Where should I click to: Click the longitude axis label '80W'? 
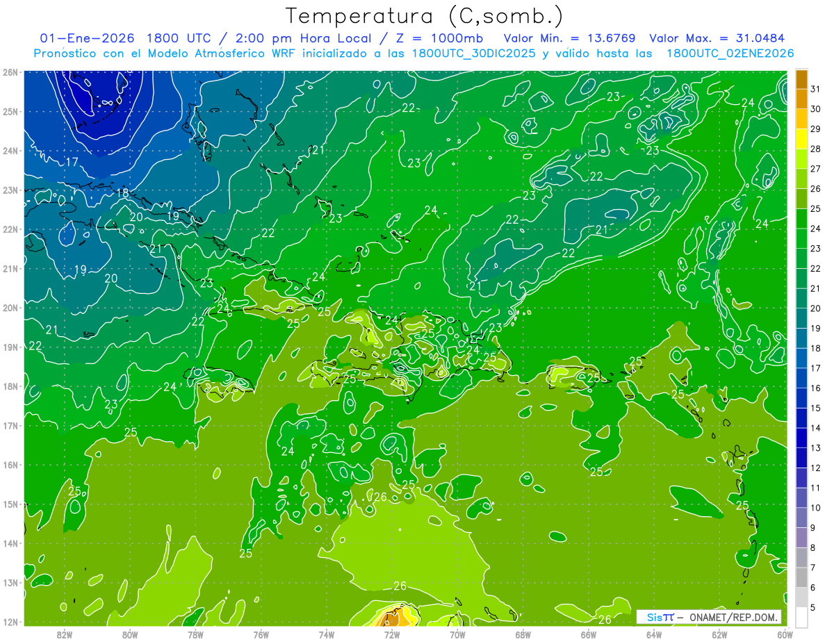point(130,634)
